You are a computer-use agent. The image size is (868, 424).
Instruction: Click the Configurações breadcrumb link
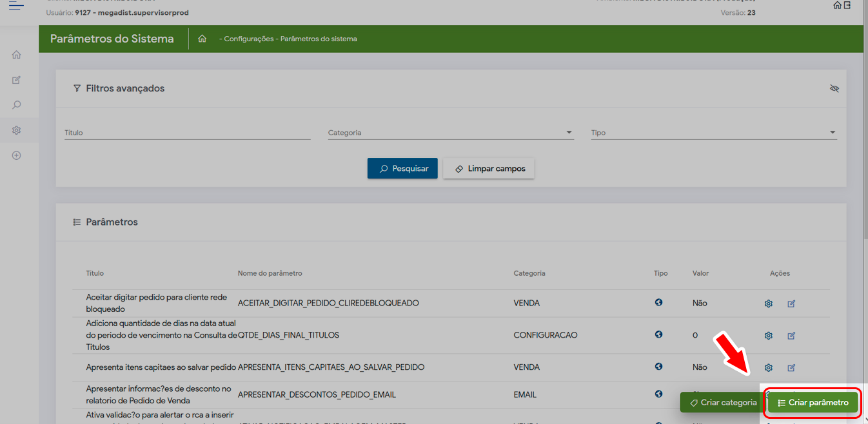coord(248,39)
